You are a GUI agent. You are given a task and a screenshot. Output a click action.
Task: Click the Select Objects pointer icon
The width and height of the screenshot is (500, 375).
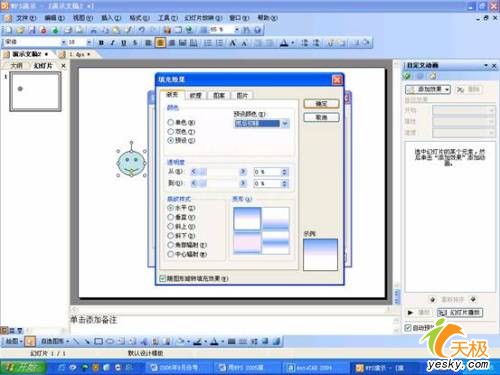tap(30, 341)
